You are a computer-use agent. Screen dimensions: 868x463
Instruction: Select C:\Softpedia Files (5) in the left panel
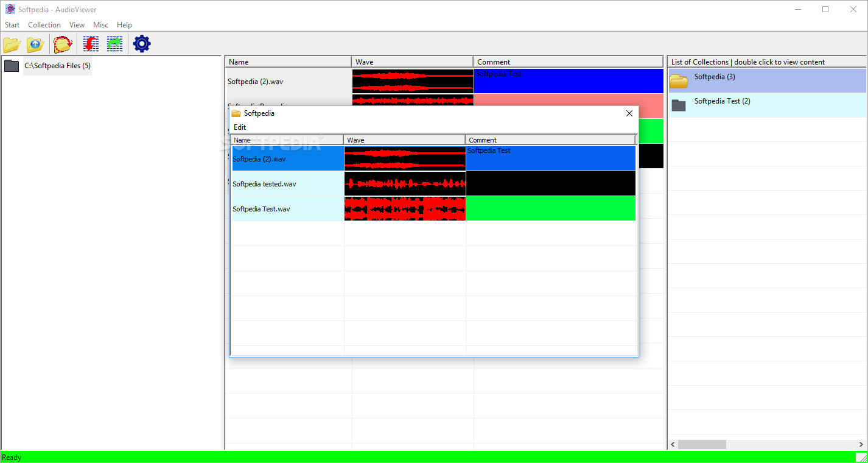click(x=57, y=65)
